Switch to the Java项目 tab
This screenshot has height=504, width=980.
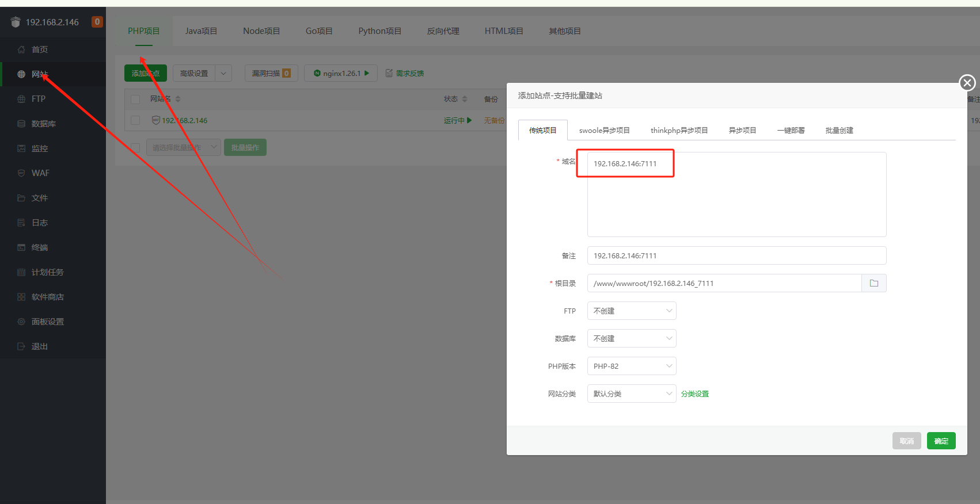point(201,31)
